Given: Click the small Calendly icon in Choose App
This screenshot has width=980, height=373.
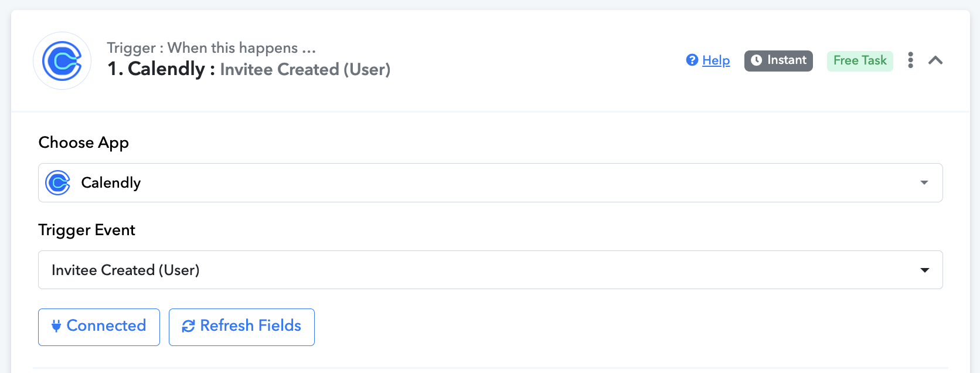Looking at the screenshot, I should click(58, 183).
